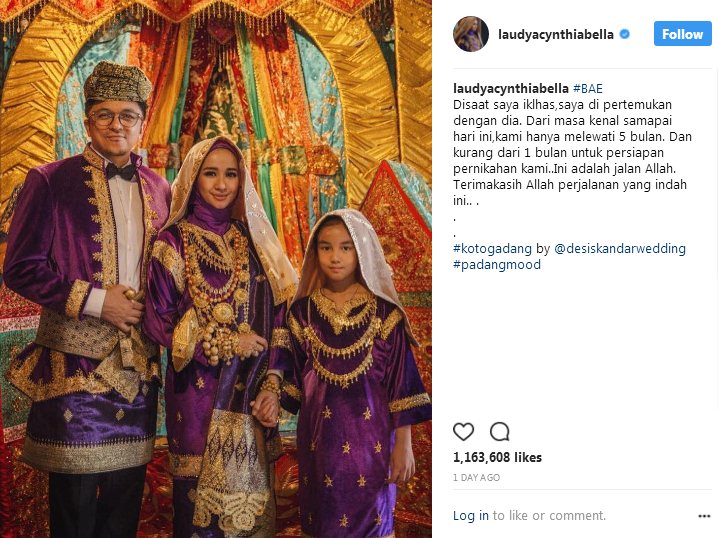The image size is (718, 538).
Task: View the 1,163,608 likes list
Action: 497,457
